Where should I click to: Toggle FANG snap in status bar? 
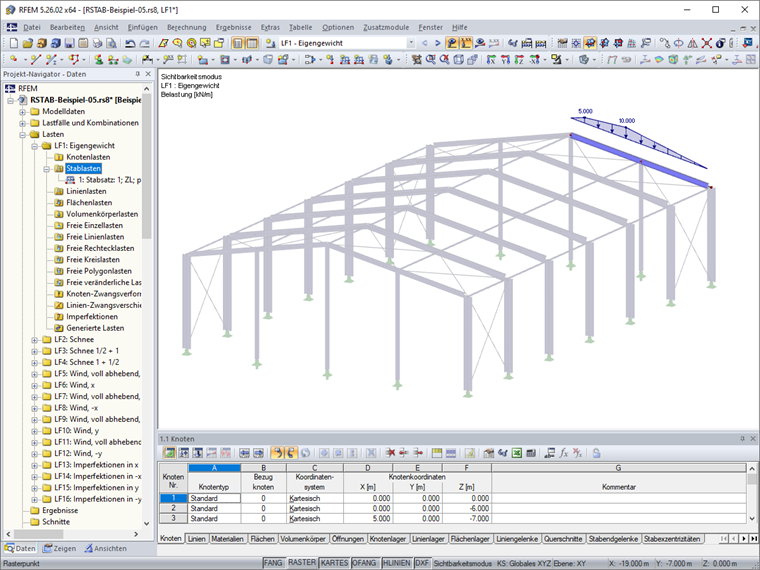(x=273, y=563)
